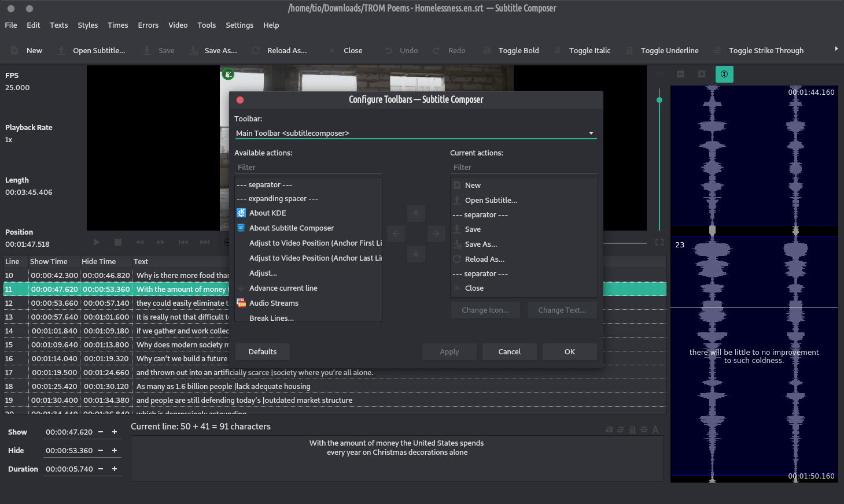The width and height of the screenshot is (844, 504).
Task: Click the Redo icon in main toolbar
Action: (437, 50)
